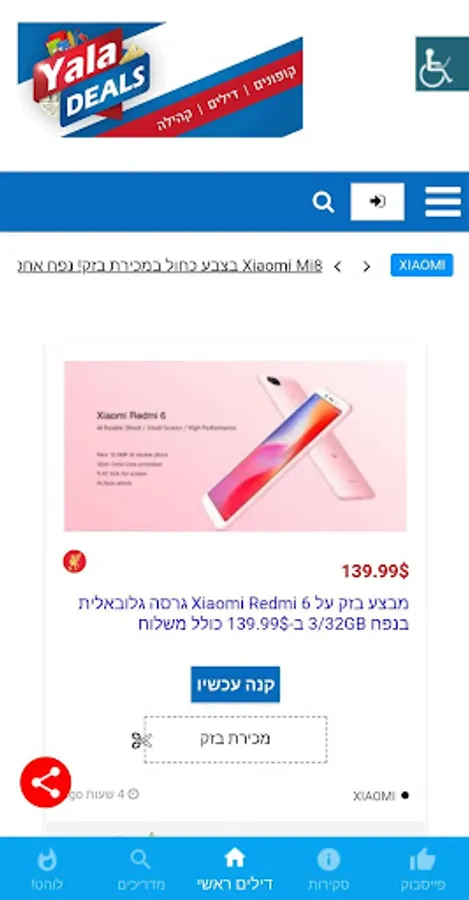Click the XIAOMI blue tag button
The image size is (469, 900).
tap(422, 265)
